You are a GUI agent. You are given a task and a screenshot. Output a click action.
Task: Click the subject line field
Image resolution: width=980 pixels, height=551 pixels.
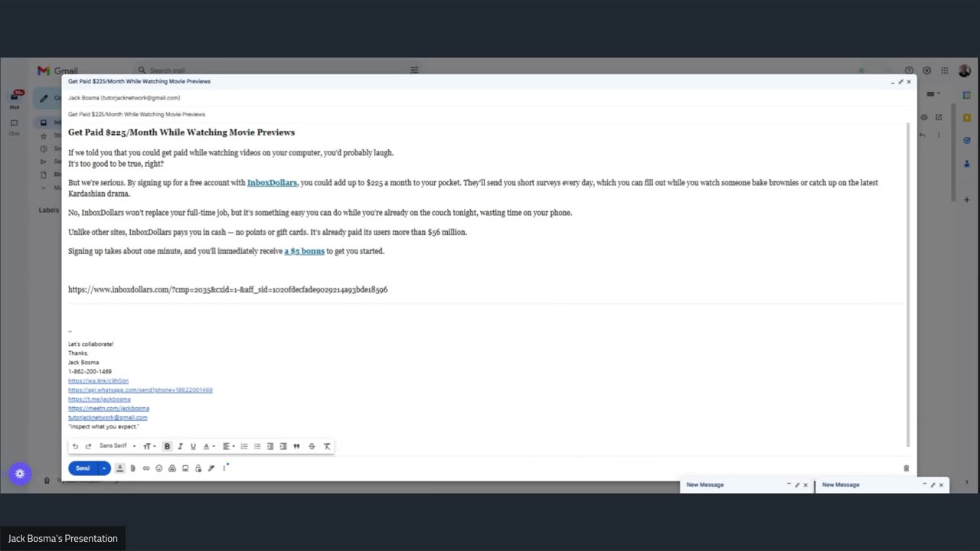485,114
